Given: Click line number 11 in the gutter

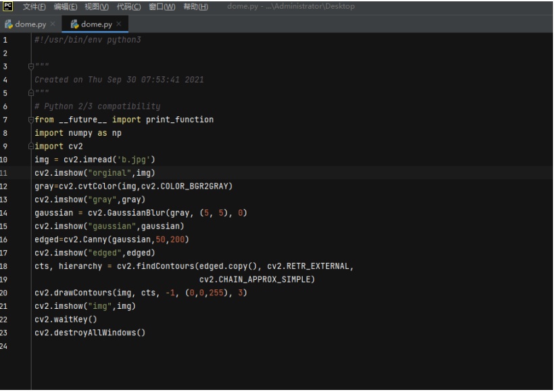Looking at the screenshot, I should click(5, 173).
